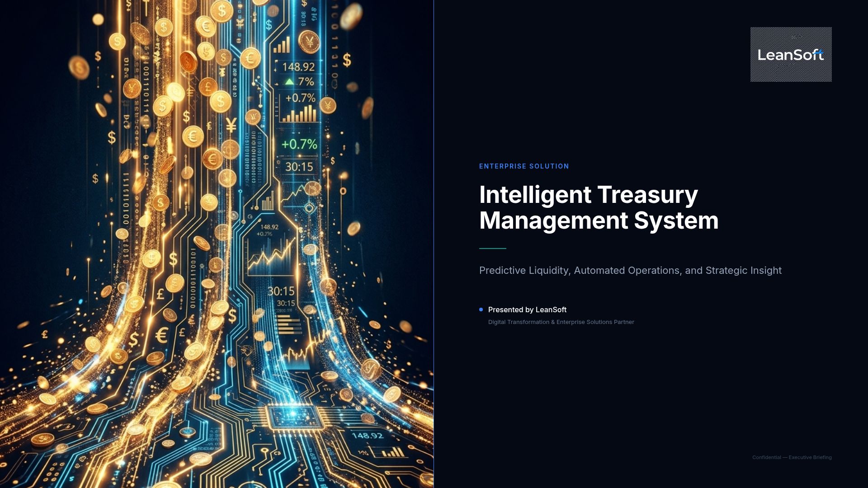Click the "Intelligent Treasury Management System" title
The image size is (868, 488).
tap(599, 207)
